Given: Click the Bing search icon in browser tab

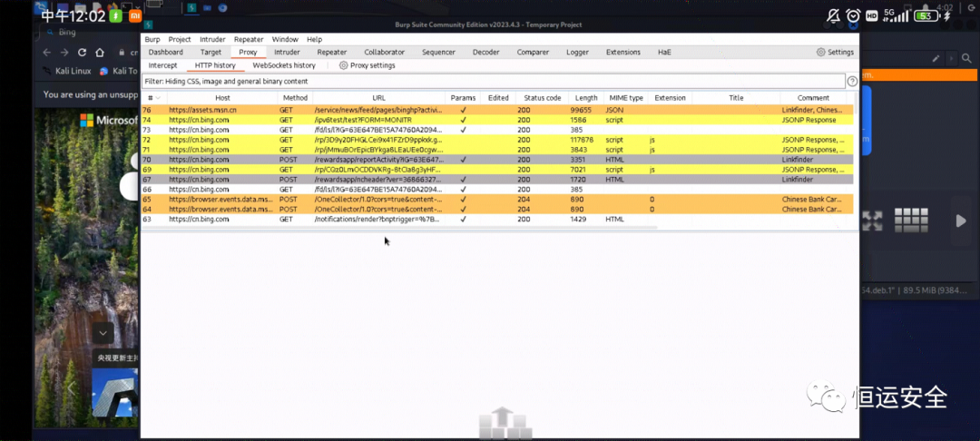Looking at the screenshot, I should 49,32.
